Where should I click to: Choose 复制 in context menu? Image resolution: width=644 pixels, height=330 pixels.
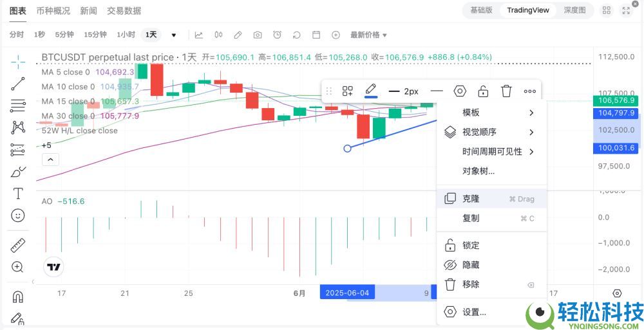pyautogui.click(x=491, y=218)
